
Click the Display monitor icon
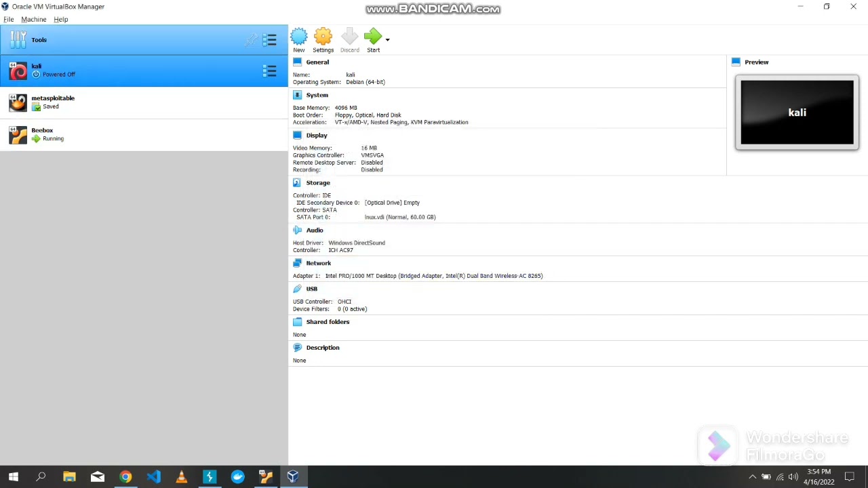click(x=297, y=136)
